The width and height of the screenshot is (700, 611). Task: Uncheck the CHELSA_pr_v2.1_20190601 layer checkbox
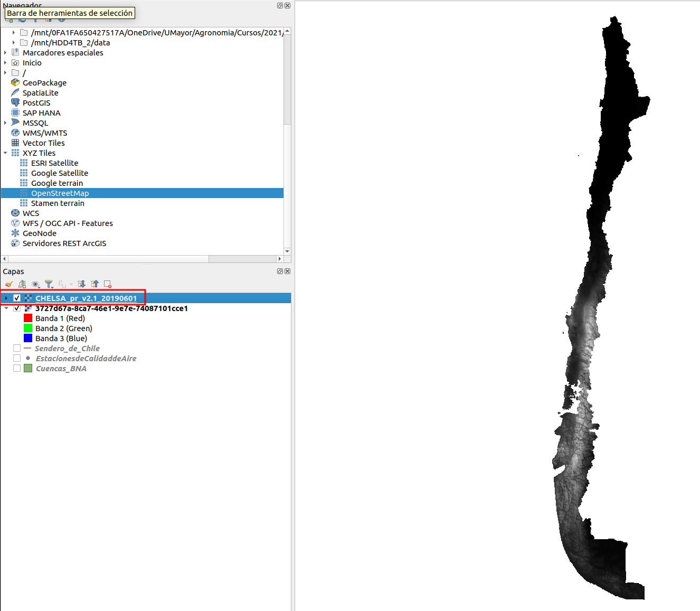point(17,298)
